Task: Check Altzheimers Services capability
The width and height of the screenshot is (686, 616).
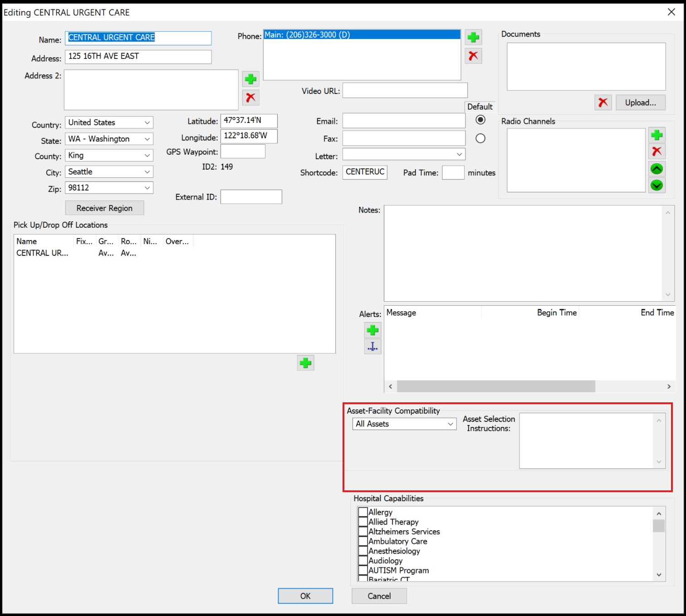Action: pyautogui.click(x=363, y=531)
